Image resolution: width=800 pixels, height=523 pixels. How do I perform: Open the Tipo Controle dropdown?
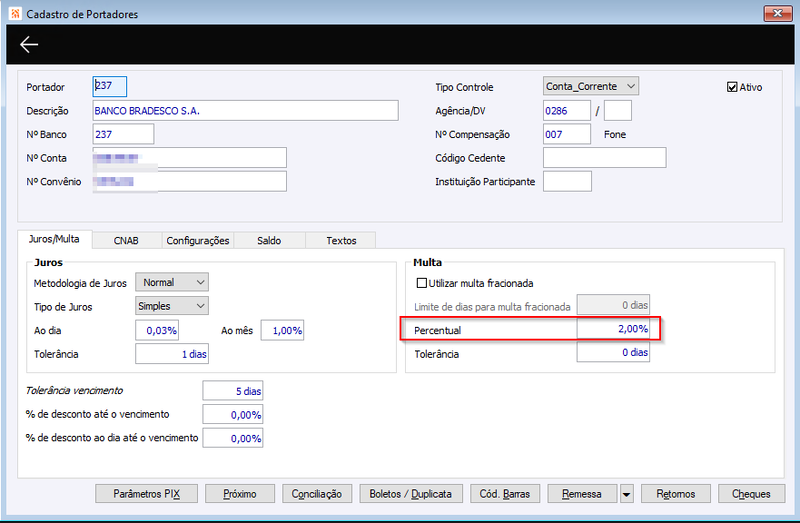click(x=590, y=86)
